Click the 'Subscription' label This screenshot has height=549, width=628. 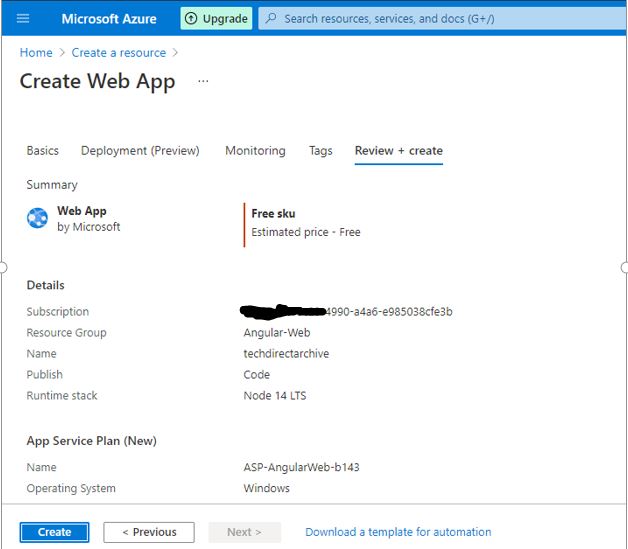58,311
